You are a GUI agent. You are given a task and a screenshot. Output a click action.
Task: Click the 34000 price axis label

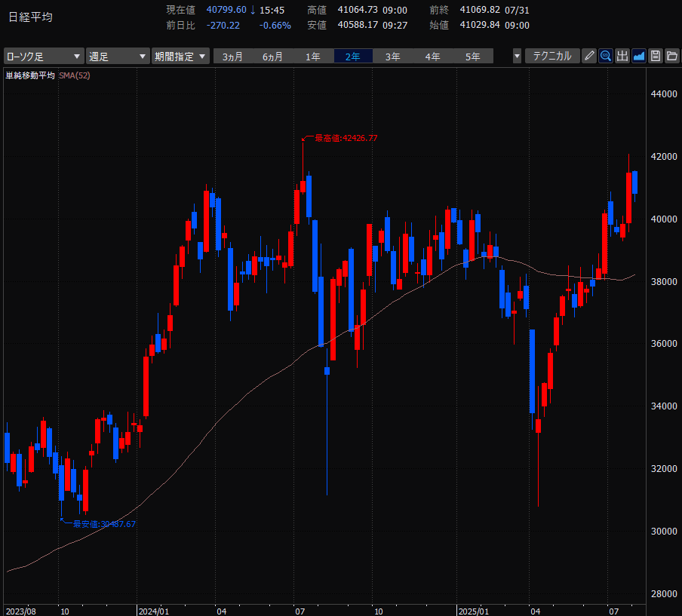pyautogui.click(x=664, y=406)
